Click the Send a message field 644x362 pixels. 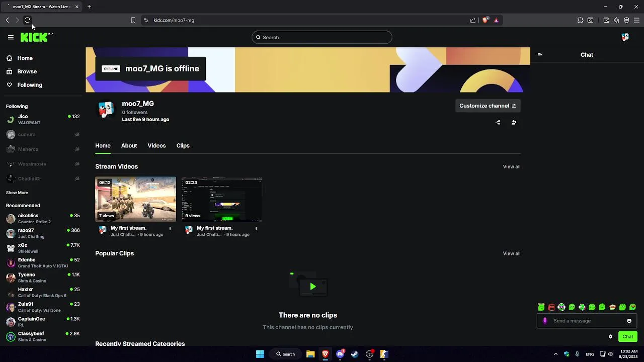point(586,321)
